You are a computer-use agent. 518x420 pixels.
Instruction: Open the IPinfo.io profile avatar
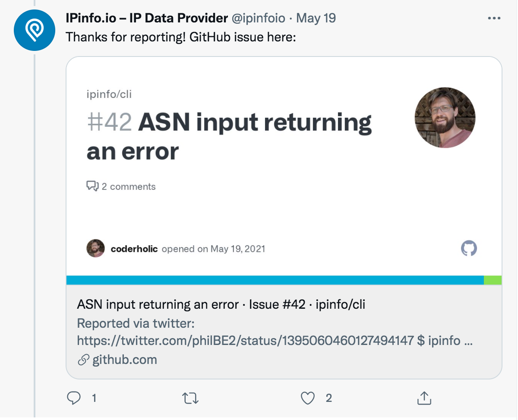tap(35, 30)
